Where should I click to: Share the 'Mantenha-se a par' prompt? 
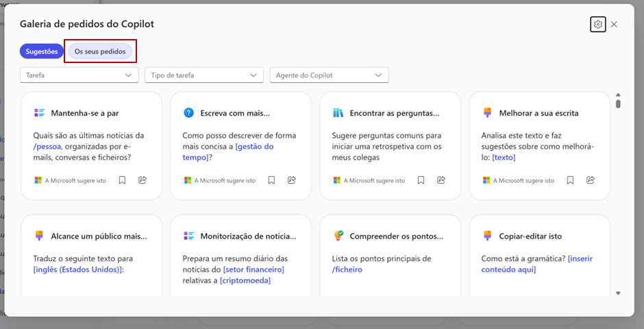click(x=143, y=180)
